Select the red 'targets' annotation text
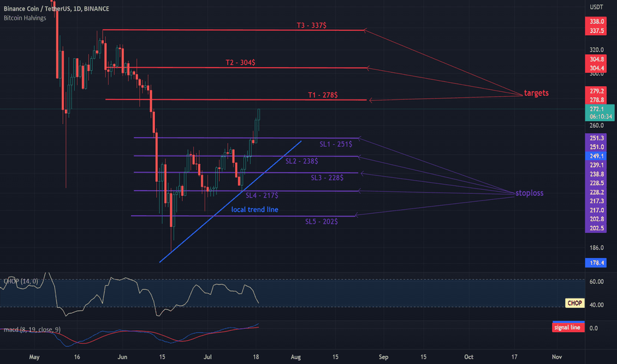 pos(536,93)
